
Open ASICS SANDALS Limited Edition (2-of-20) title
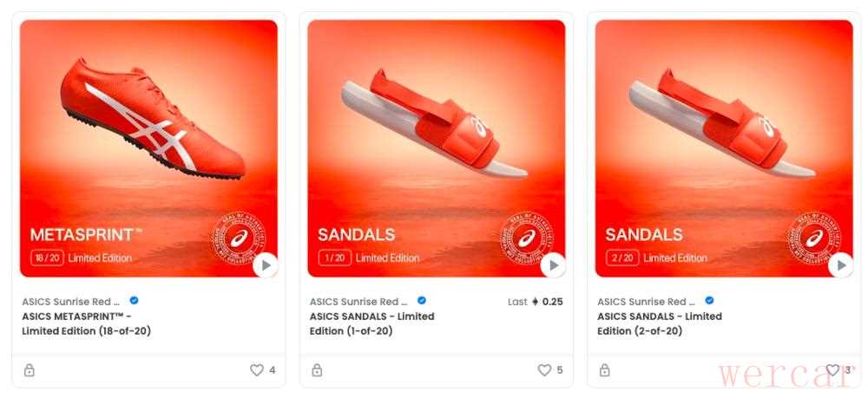[x=660, y=324]
